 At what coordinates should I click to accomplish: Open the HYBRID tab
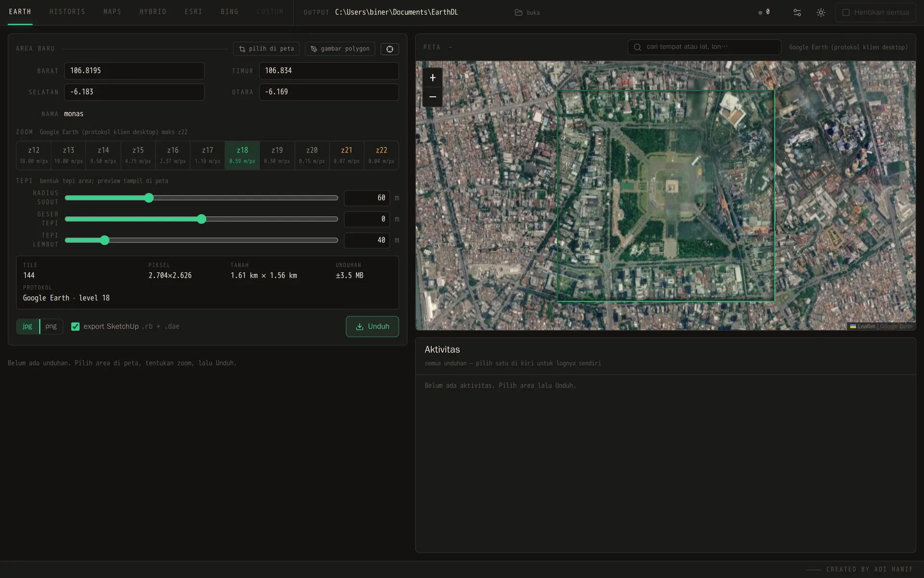(153, 12)
